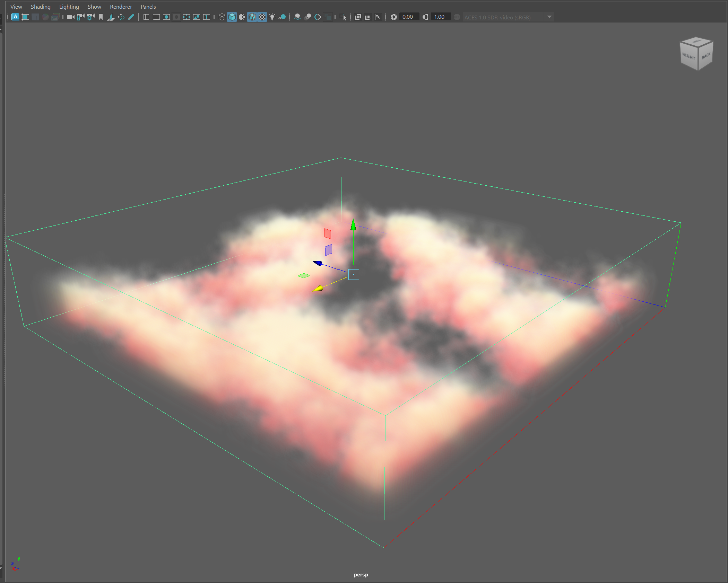Select the Grease Pencil icon
The width and height of the screenshot is (728, 583).
(131, 17)
